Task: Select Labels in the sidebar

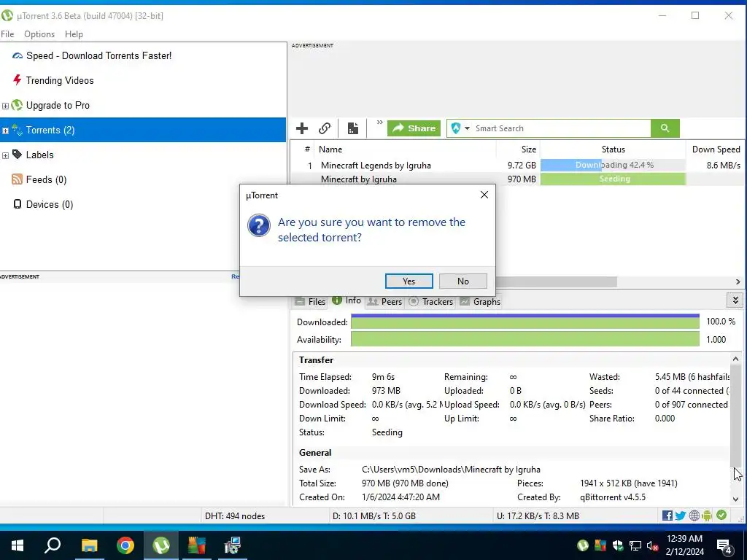Action: coord(39,155)
